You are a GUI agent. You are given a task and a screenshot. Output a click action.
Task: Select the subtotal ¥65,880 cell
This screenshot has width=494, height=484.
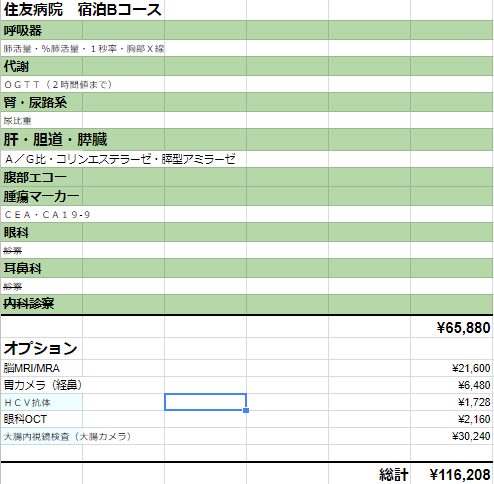click(452, 327)
